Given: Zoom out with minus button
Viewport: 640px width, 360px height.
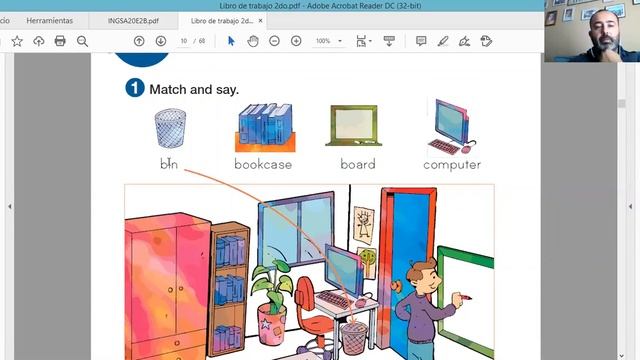Looking at the screenshot, I should click(x=274, y=41).
